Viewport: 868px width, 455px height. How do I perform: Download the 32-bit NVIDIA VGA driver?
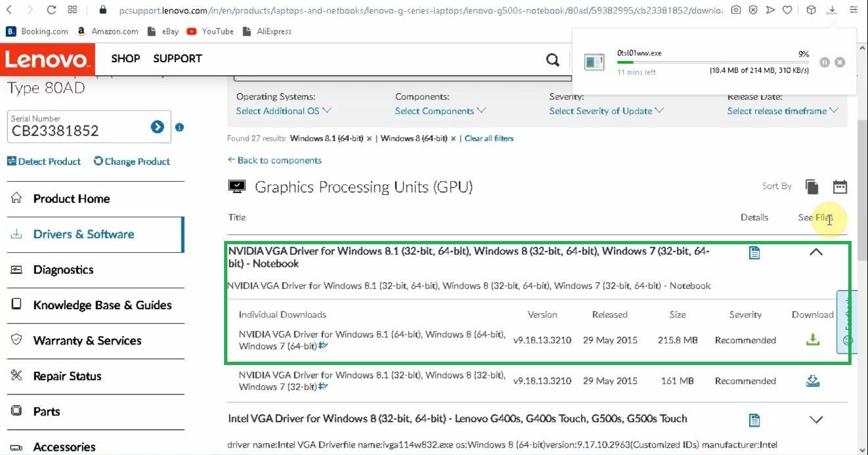click(x=812, y=380)
